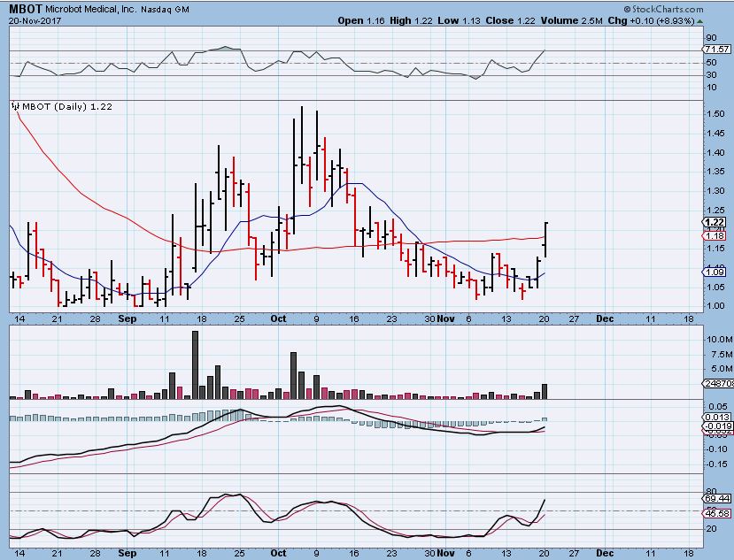Image resolution: width=734 pixels, height=560 pixels.
Task: Click the Volume 2.5M value
Action: click(572, 20)
